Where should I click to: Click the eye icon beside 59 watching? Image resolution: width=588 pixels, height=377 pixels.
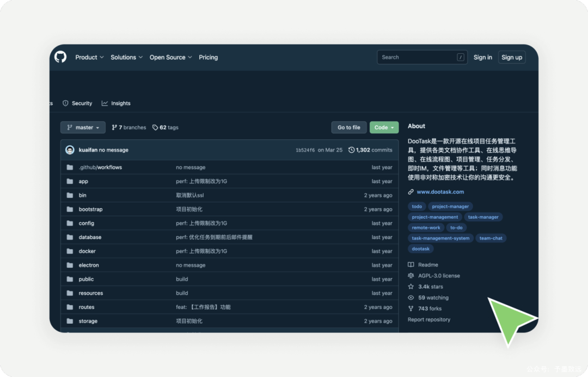tap(411, 298)
